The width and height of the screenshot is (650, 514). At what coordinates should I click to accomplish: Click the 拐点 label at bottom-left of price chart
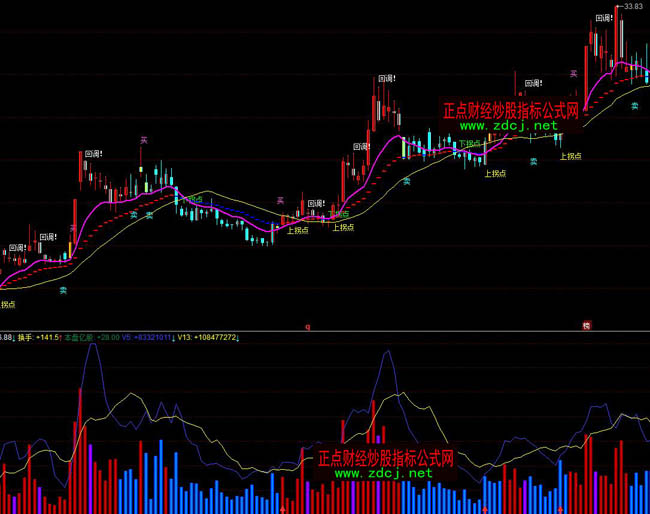pyautogui.click(x=8, y=303)
